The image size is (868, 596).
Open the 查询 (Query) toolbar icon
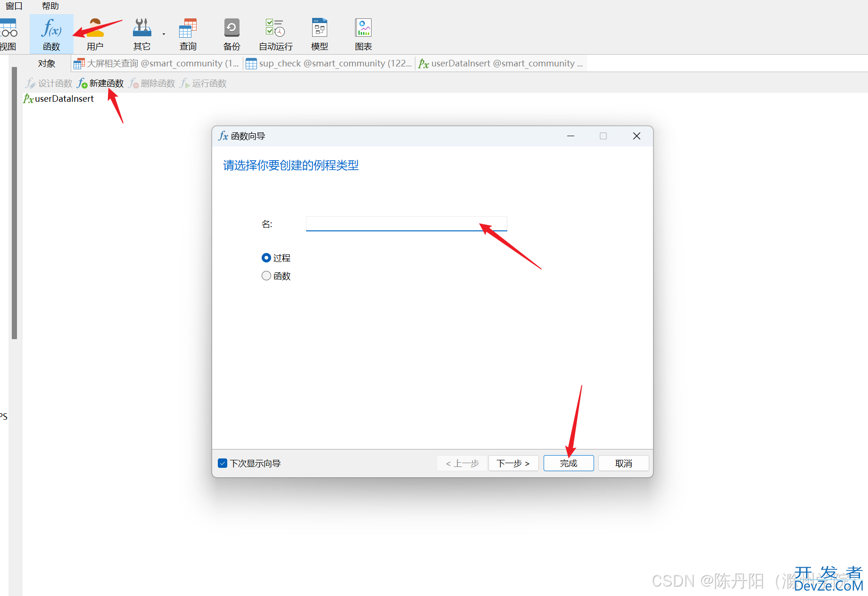[x=188, y=34]
